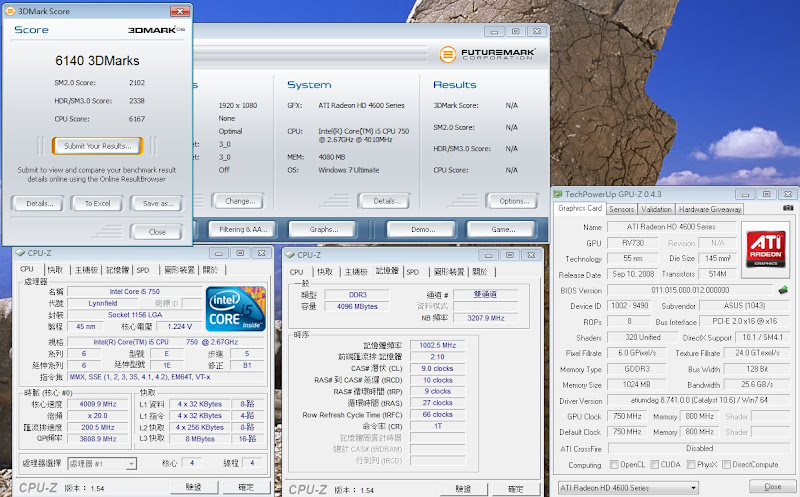Open the 主機板 tab in right CPU-Z window

point(356,272)
